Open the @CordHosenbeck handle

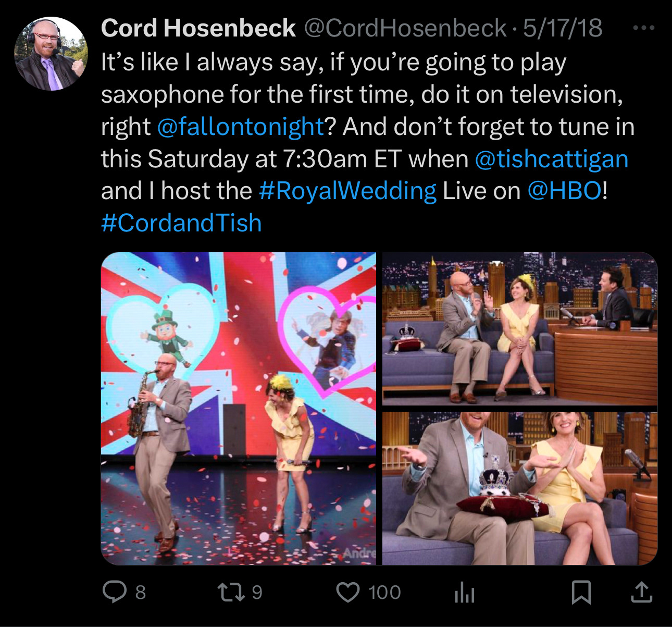405,28
